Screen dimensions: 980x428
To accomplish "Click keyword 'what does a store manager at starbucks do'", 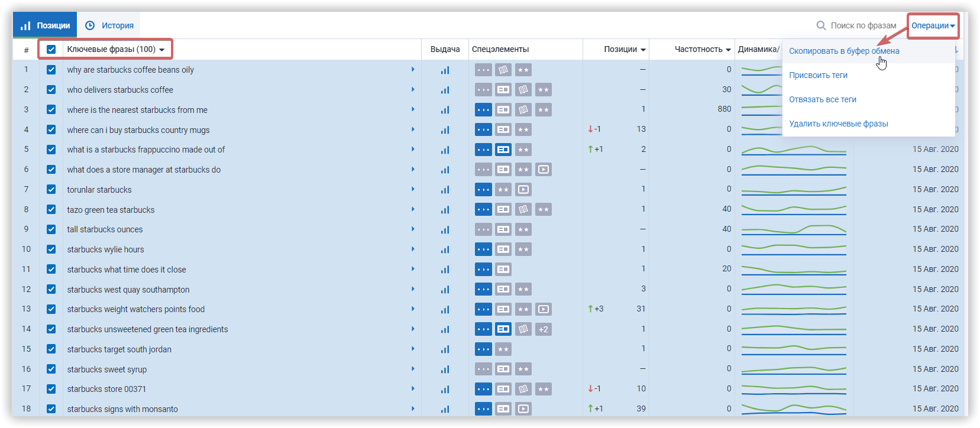I will pos(144,170).
